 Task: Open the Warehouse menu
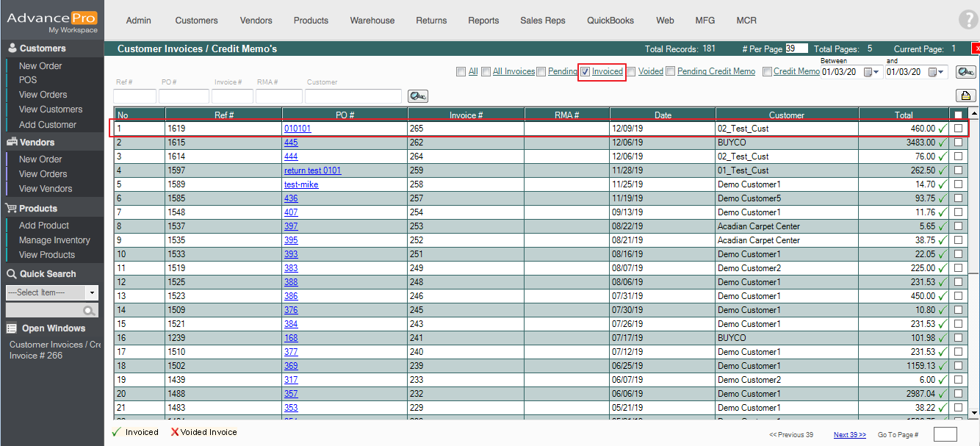[x=372, y=21]
